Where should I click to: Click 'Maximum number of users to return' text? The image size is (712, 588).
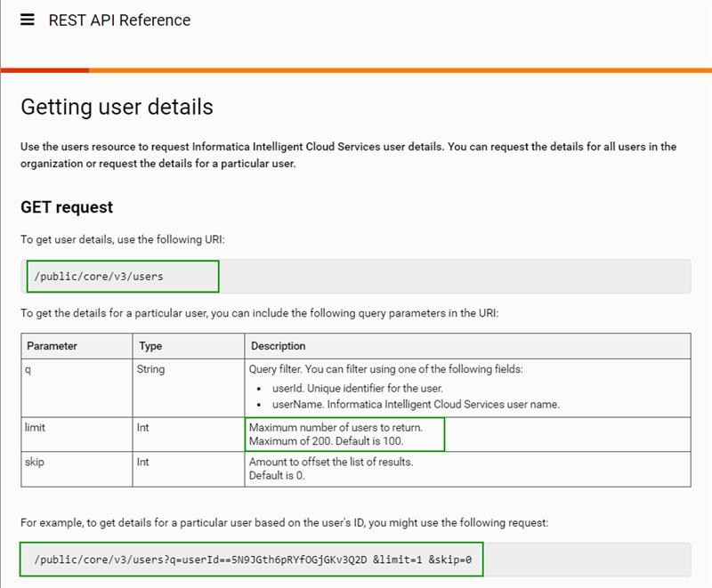click(336, 427)
